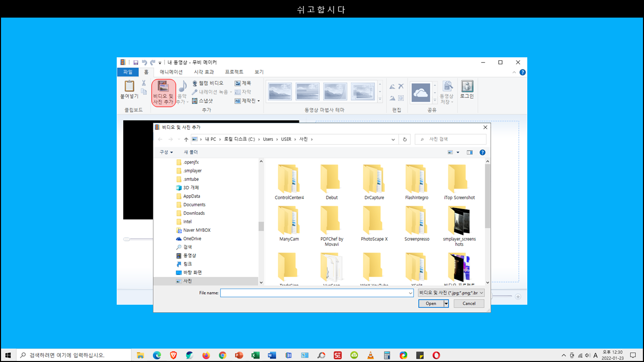The height and width of the screenshot is (362, 644).
Task: Open the File name history dropdown arrow
Action: pyautogui.click(x=410, y=293)
